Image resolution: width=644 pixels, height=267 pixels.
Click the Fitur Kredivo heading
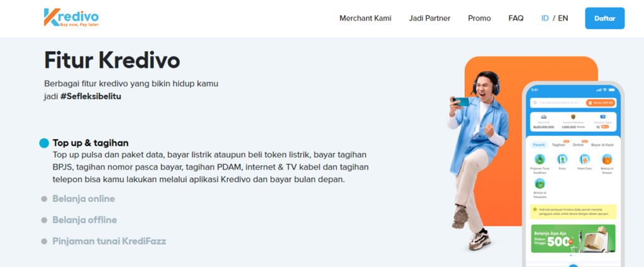coord(112,60)
